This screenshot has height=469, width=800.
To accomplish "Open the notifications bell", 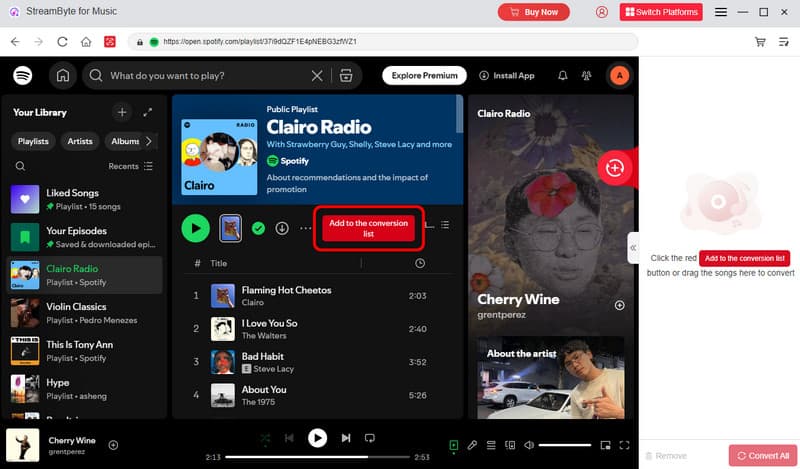I will 562,75.
